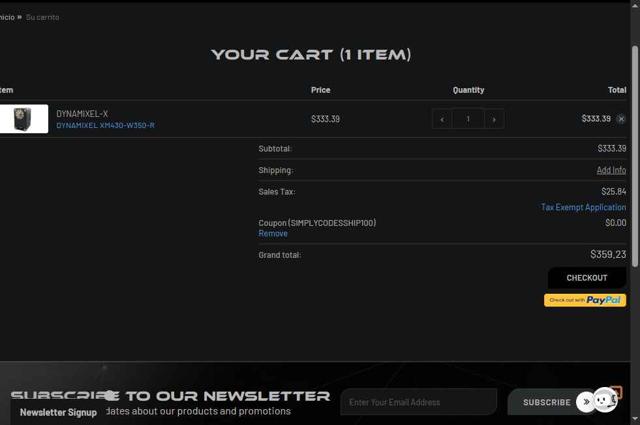Image resolution: width=640 pixels, height=425 pixels.
Task: Decrease quantity with left arrow
Action: point(442,119)
